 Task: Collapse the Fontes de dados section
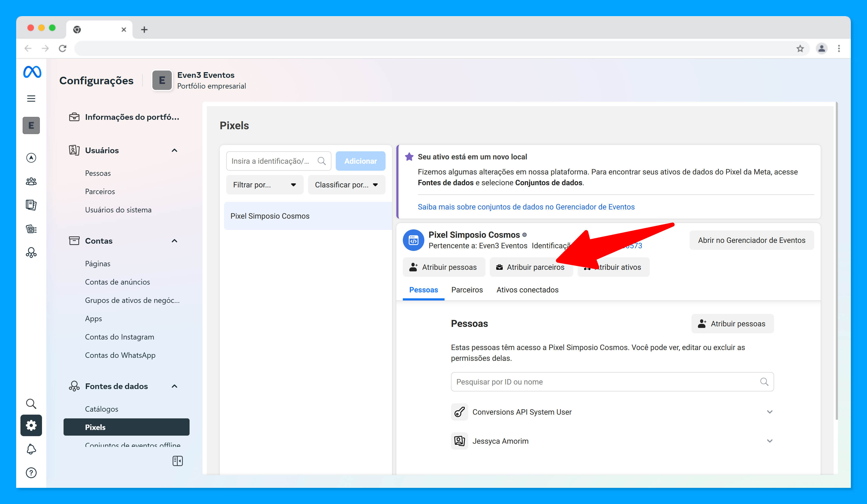coord(174,386)
